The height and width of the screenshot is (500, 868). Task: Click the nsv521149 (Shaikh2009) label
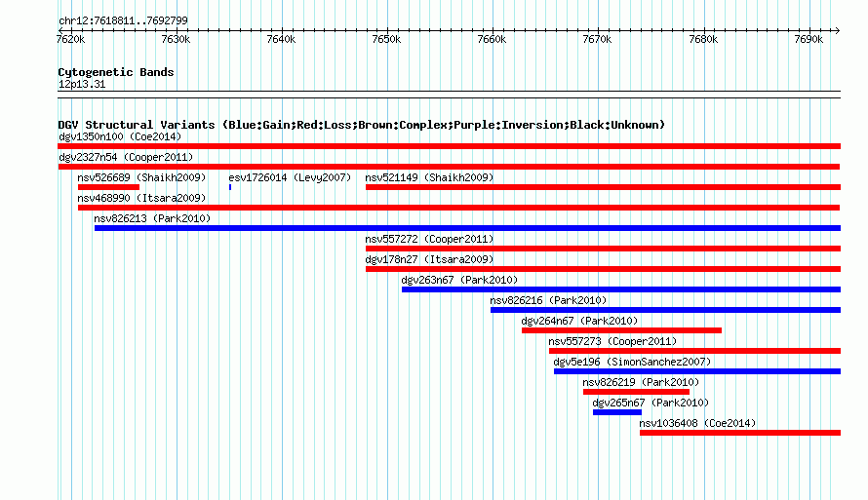[429, 177]
